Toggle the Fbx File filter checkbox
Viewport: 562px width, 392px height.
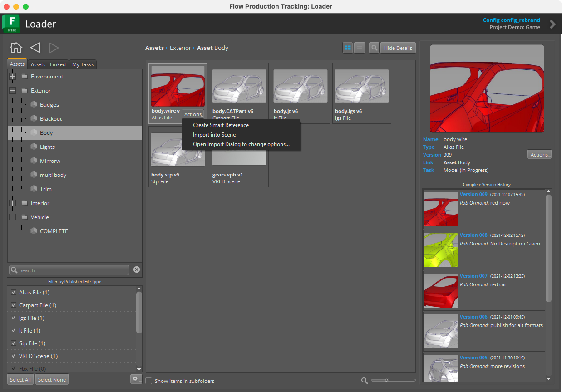pyautogui.click(x=14, y=368)
